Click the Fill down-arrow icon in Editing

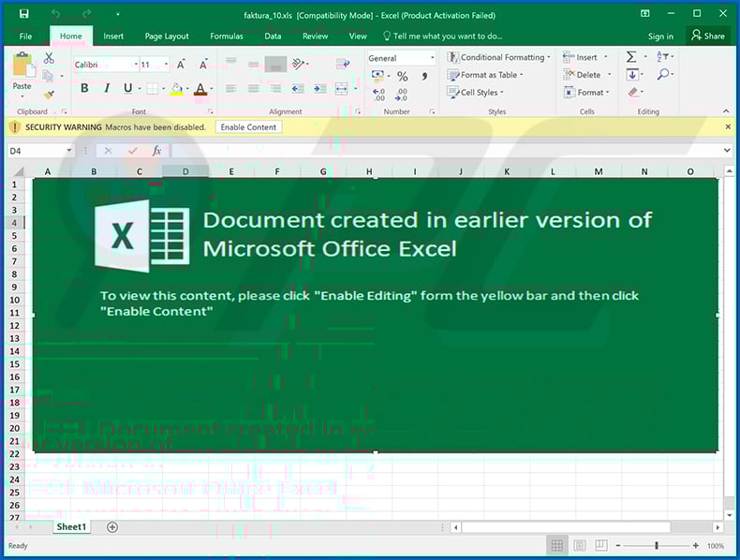tap(632, 75)
